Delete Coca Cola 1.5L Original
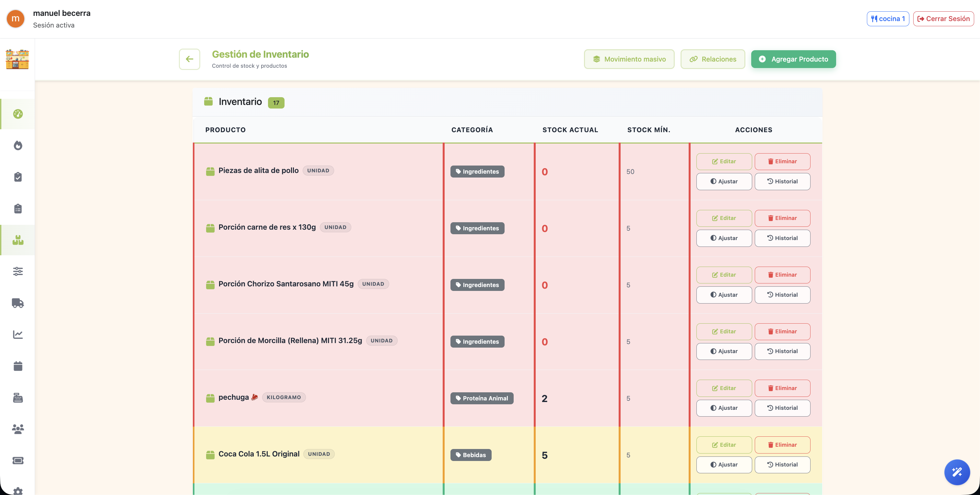The width and height of the screenshot is (980, 495). coord(782,445)
